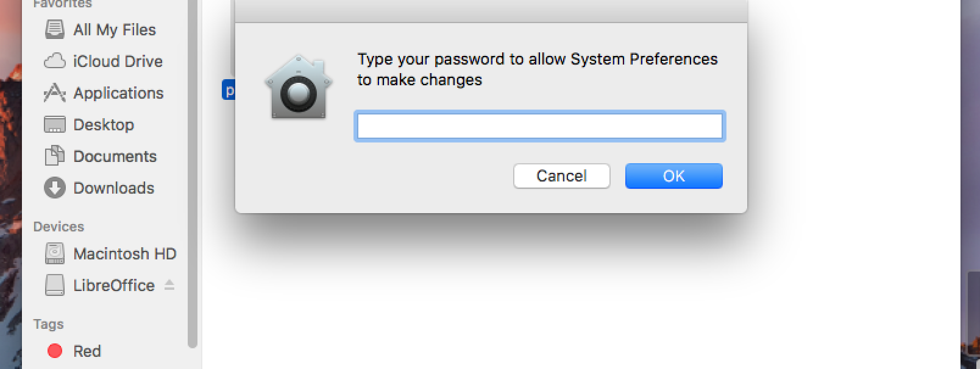Open Downloads via its arrow icon
The height and width of the screenshot is (369, 980).
click(54, 188)
